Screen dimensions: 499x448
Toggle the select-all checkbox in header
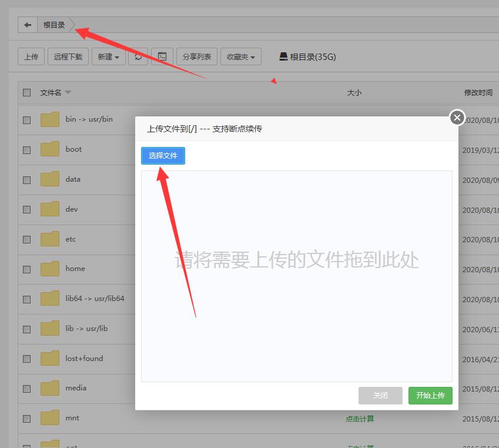[x=26, y=92]
